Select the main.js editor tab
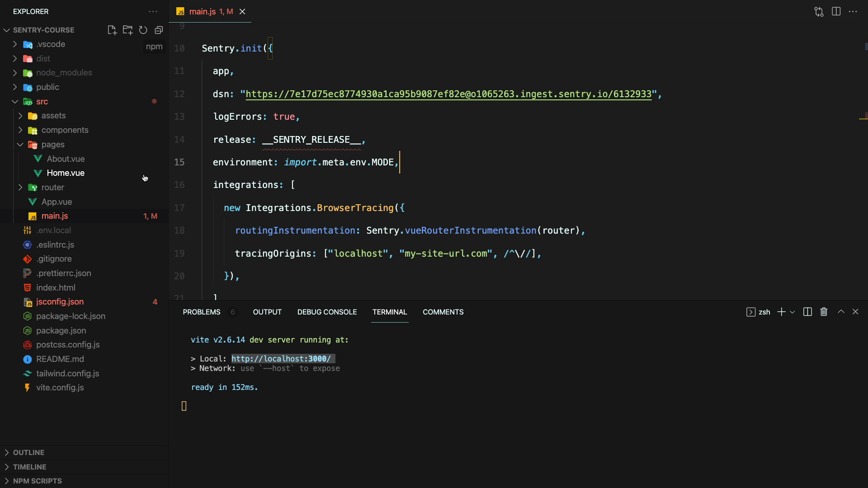 tap(210, 11)
